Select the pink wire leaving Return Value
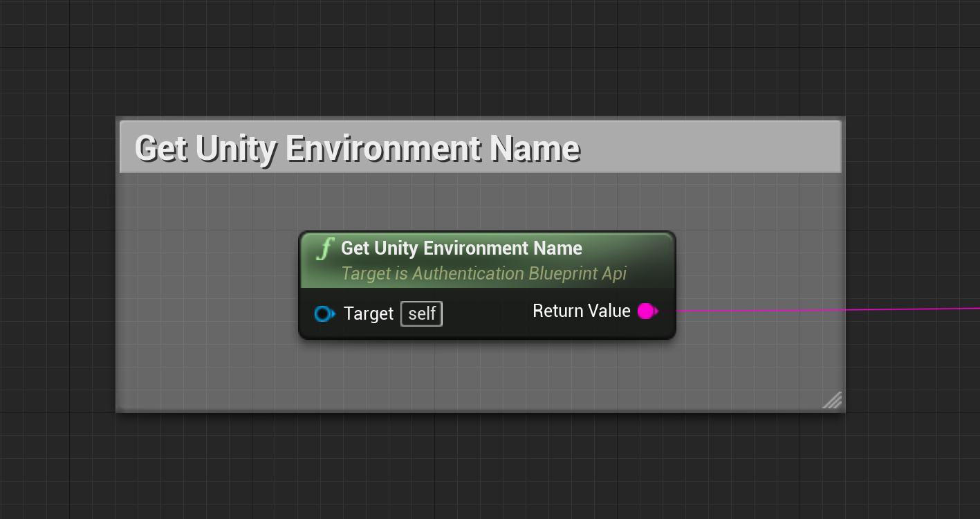This screenshot has width=980, height=519. pyautogui.click(x=830, y=309)
